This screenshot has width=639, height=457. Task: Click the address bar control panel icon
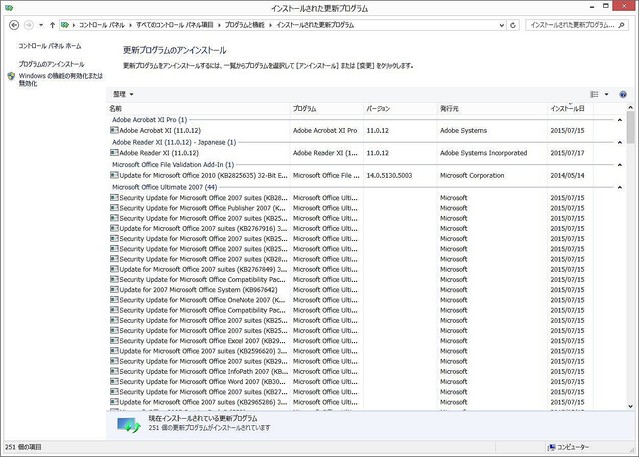pyautogui.click(x=65, y=25)
